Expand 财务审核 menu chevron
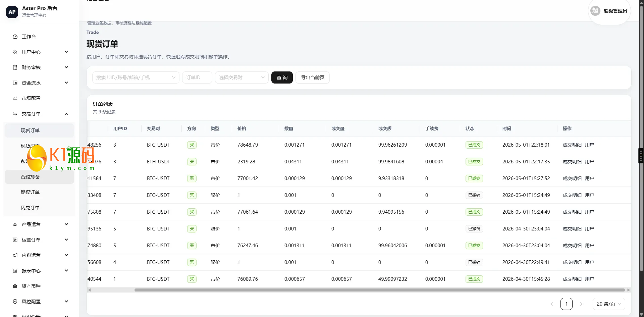Image resolution: width=644 pixels, height=317 pixels. tap(66, 67)
